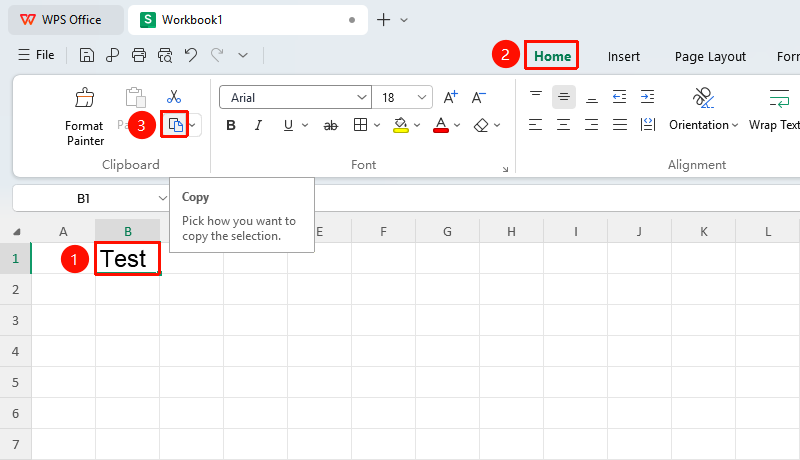Increase font size with A+ icon
This screenshot has height=460, width=800.
451,97
